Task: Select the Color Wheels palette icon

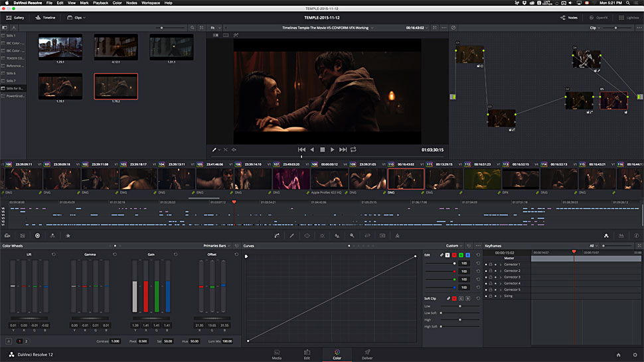Action: coord(37,236)
